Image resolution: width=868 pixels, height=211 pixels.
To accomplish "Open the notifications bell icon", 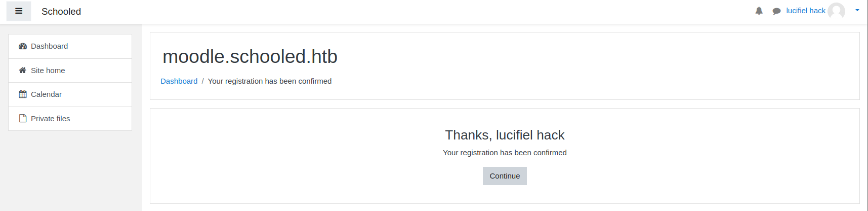I will pyautogui.click(x=759, y=11).
